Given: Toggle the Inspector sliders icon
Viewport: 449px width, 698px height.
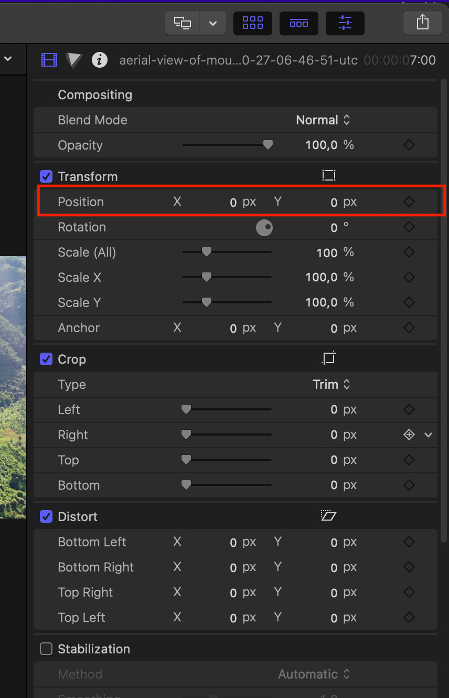Looking at the screenshot, I should click(345, 22).
